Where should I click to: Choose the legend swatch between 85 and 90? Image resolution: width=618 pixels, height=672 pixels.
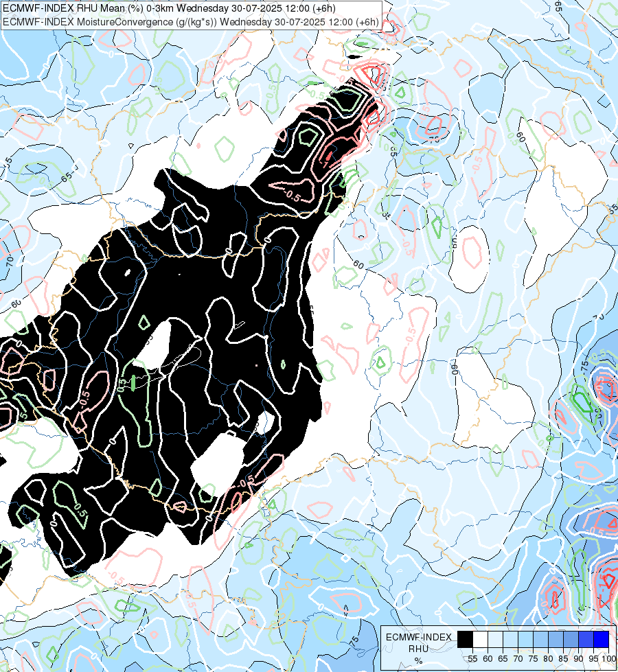tap(571, 639)
